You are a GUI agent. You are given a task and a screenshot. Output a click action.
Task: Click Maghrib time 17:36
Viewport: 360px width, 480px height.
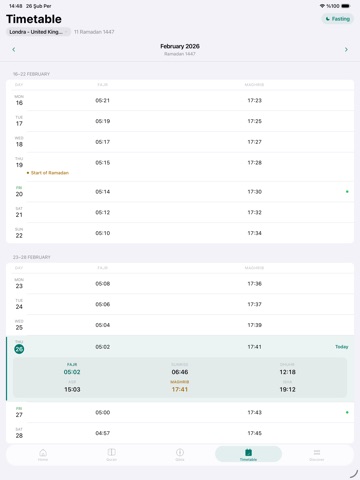[255, 284]
